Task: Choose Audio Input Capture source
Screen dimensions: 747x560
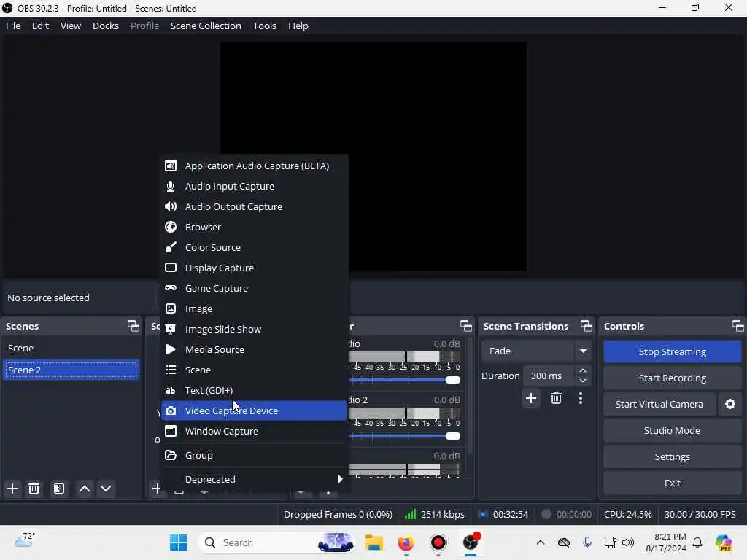Action: point(254,186)
